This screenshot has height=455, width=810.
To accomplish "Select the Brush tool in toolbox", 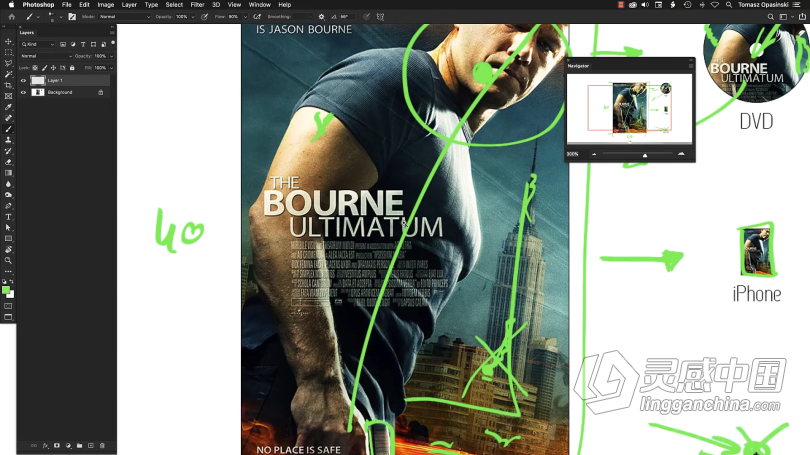I will pos(8,129).
